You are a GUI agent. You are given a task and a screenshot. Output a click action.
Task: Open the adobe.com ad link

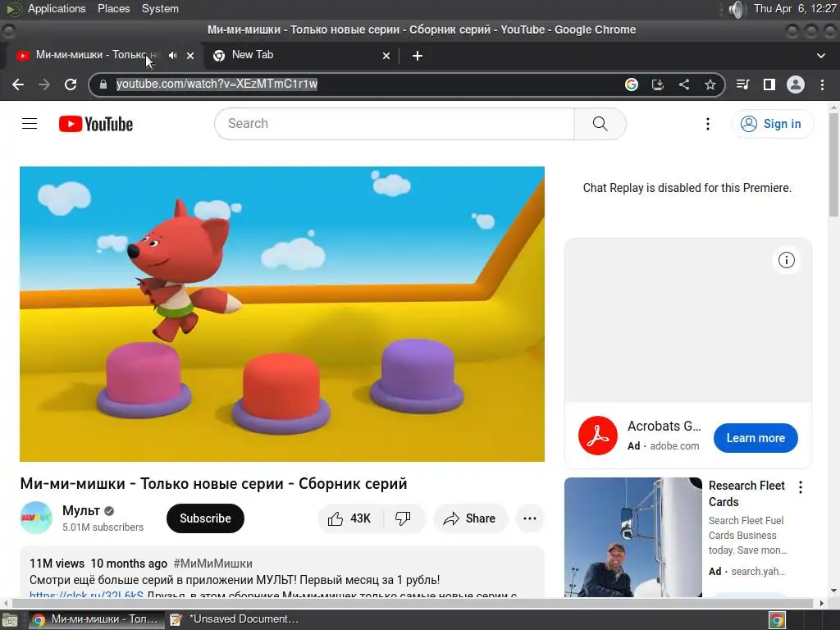click(674, 445)
